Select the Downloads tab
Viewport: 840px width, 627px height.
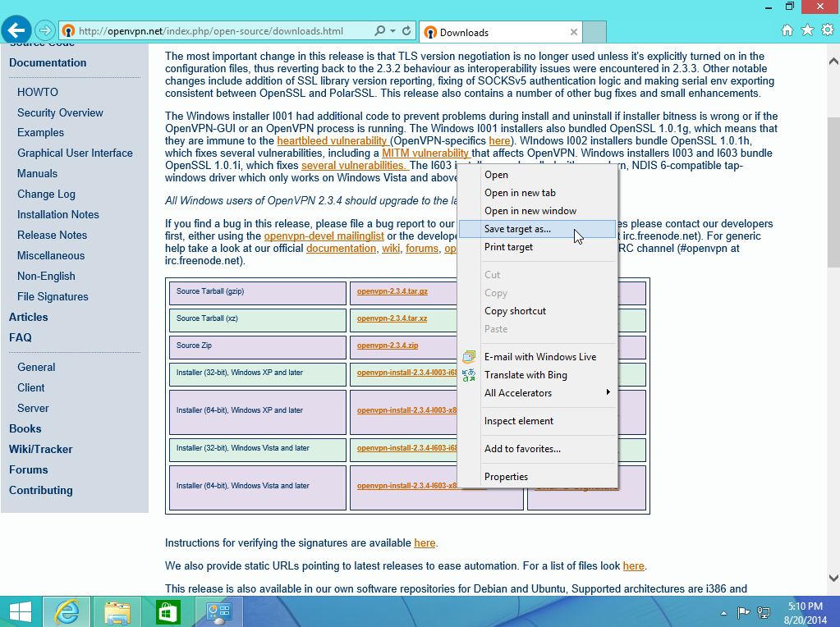(x=501, y=32)
